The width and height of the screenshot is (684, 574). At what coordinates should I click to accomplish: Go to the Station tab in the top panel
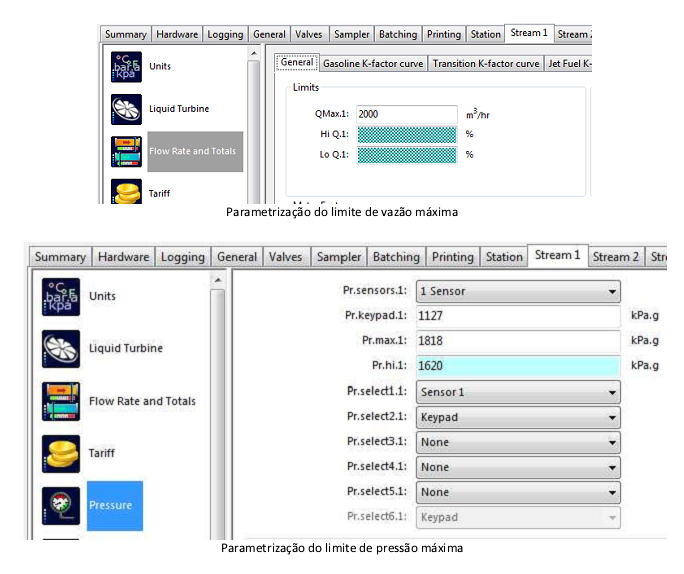pyautogui.click(x=486, y=34)
